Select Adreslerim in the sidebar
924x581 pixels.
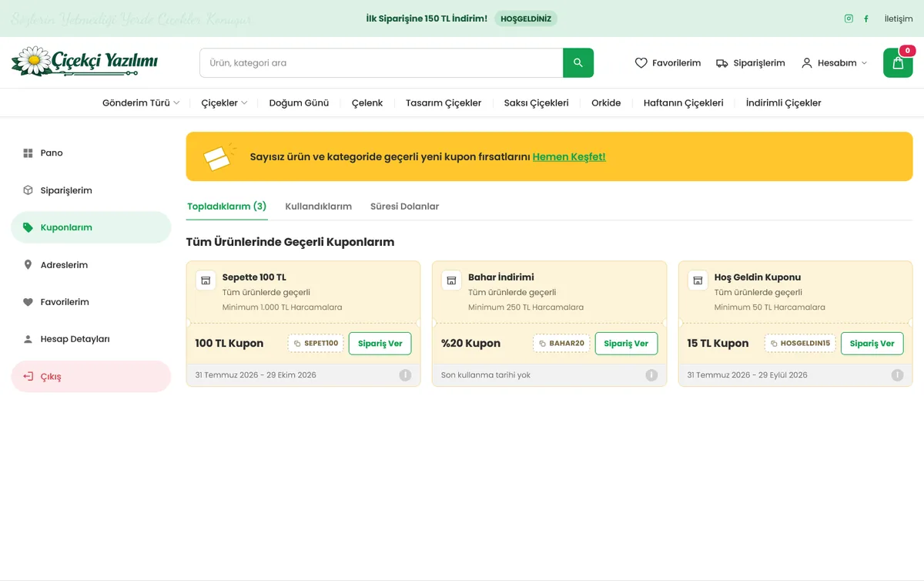91,265
